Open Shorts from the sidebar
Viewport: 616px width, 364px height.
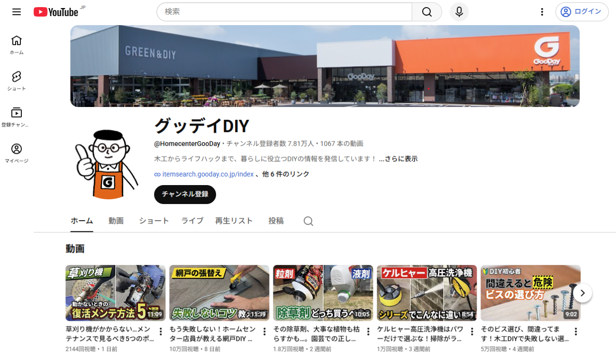[x=17, y=81]
